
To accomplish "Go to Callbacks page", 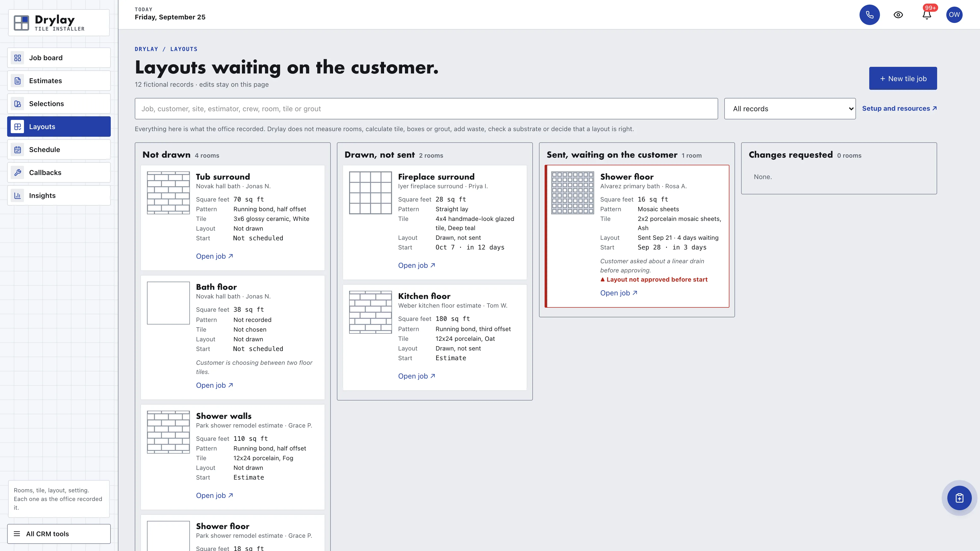I will click(x=59, y=173).
